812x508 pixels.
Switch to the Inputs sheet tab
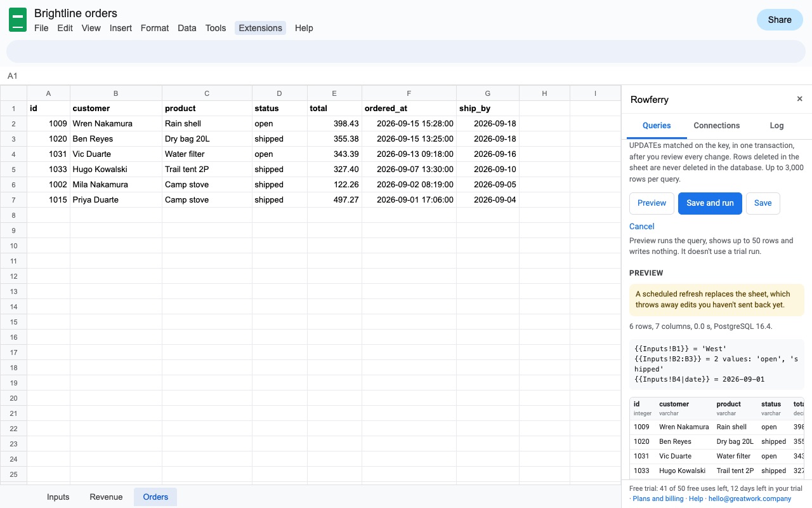58,497
